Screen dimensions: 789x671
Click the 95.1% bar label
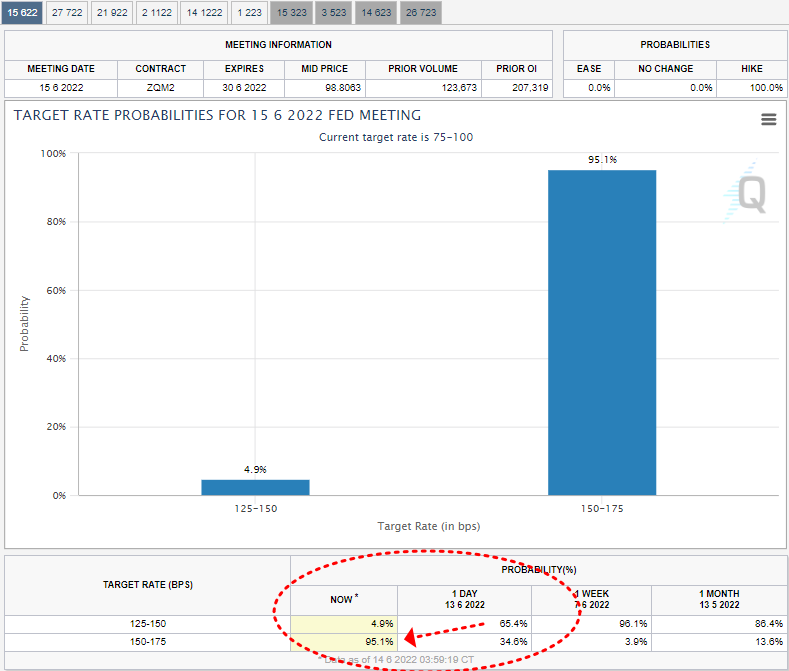click(602, 160)
